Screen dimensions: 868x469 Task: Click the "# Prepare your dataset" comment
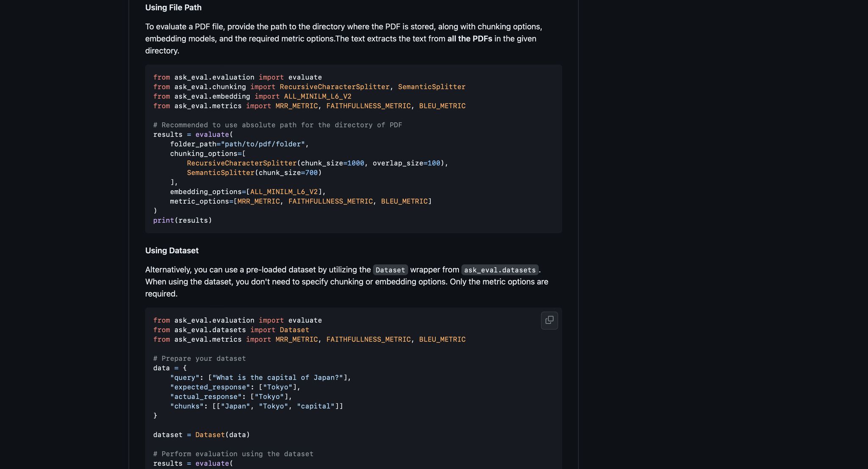[x=199, y=358]
